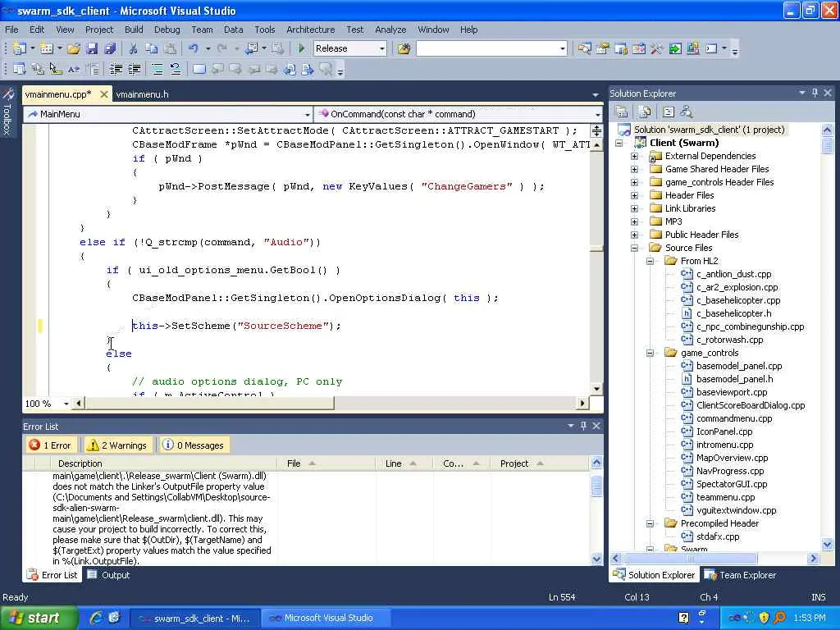Select the Client (Swarm) project node
The width and height of the screenshot is (840, 630).
click(684, 143)
